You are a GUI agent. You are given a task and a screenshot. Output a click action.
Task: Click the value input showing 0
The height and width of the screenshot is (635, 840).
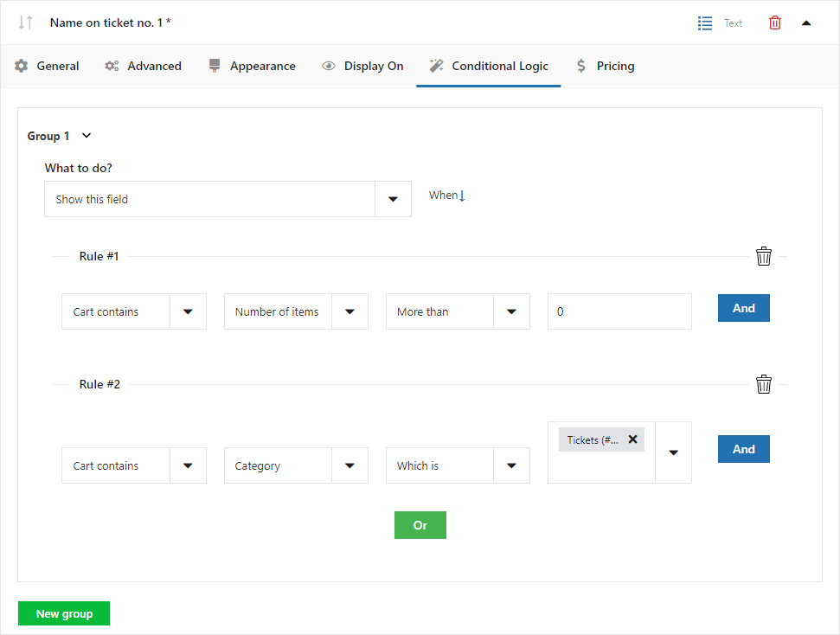click(619, 311)
